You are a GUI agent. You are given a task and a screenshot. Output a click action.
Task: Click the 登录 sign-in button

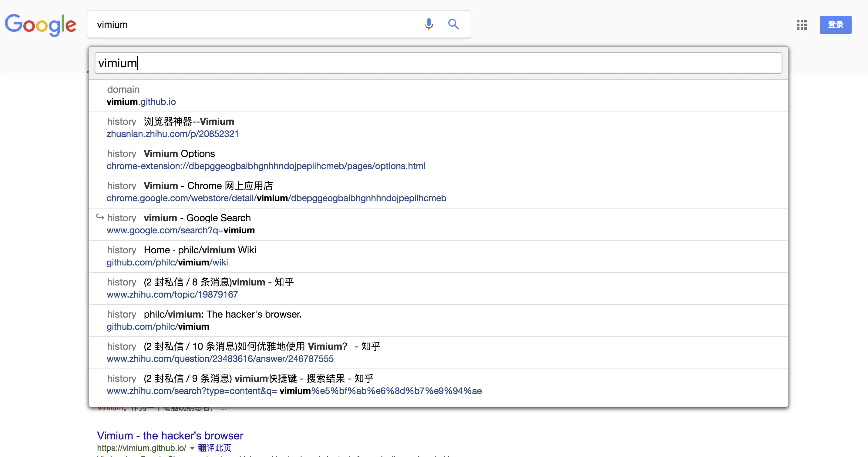tap(835, 25)
